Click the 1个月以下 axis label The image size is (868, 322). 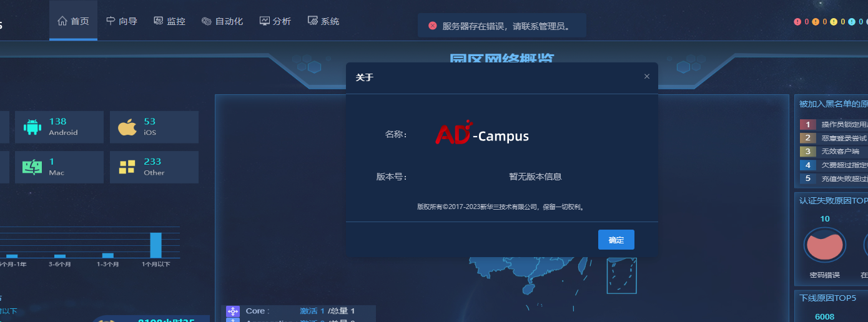click(155, 265)
